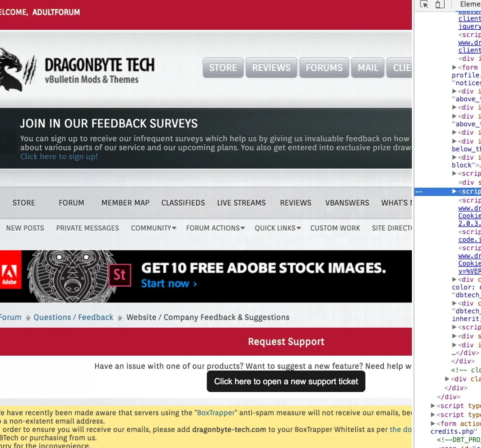Screen dimensions: 481x448
Task: Expand the div cla node in DevTools
Action: coord(447,379)
